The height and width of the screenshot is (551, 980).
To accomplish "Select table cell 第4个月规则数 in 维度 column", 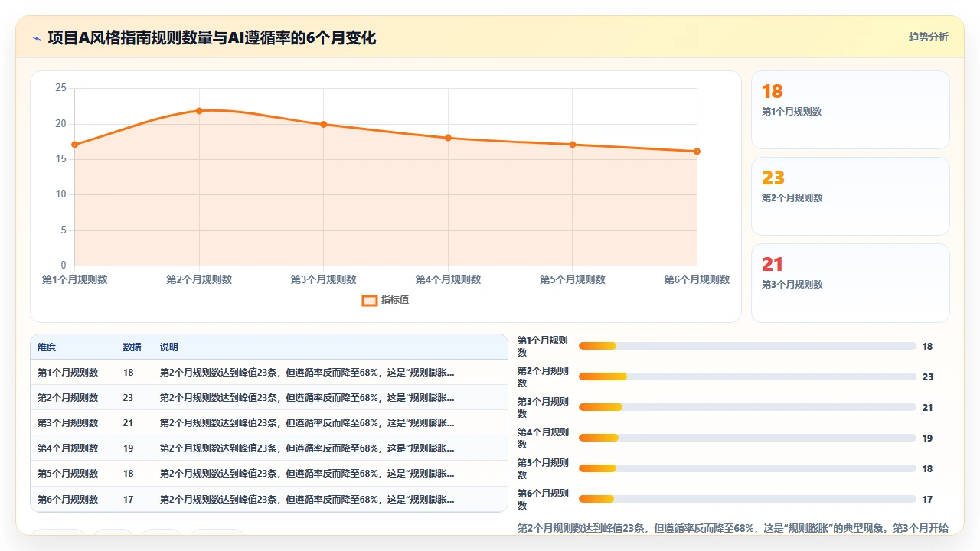I will click(x=67, y=448).
